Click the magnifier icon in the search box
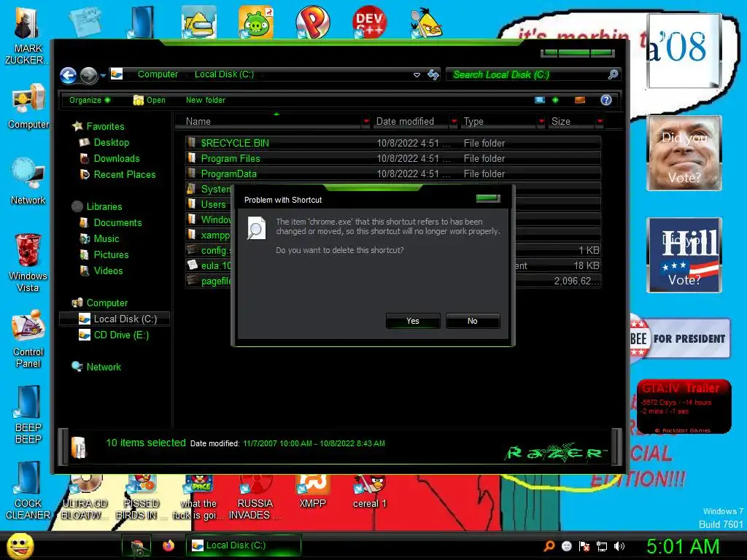The image size is (747, 560). point(613,74)
